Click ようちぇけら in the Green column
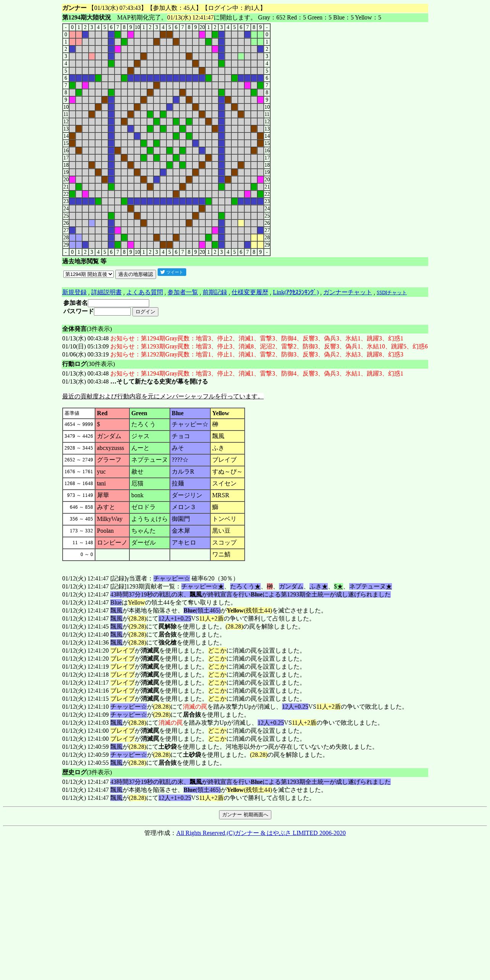Screen dimensions: 490x980 pos(150,519)
